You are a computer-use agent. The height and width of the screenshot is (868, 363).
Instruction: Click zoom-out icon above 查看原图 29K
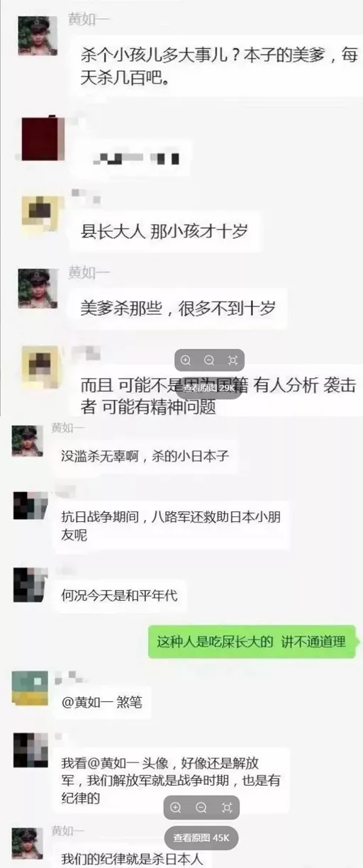[x=209, y=360]
